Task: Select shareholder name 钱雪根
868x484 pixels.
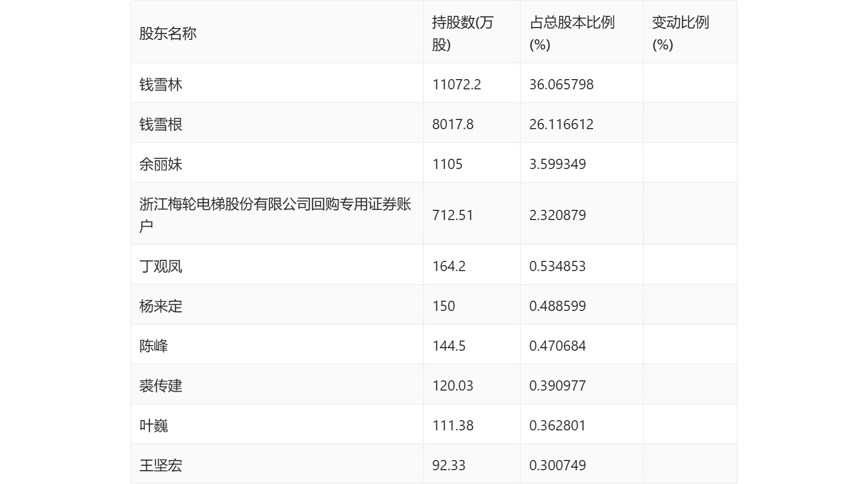Action: (x=161, y=124)
